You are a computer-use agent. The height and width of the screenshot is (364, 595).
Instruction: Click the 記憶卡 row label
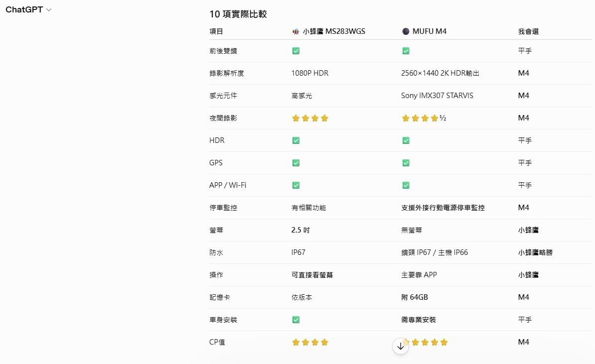point(220,297)
